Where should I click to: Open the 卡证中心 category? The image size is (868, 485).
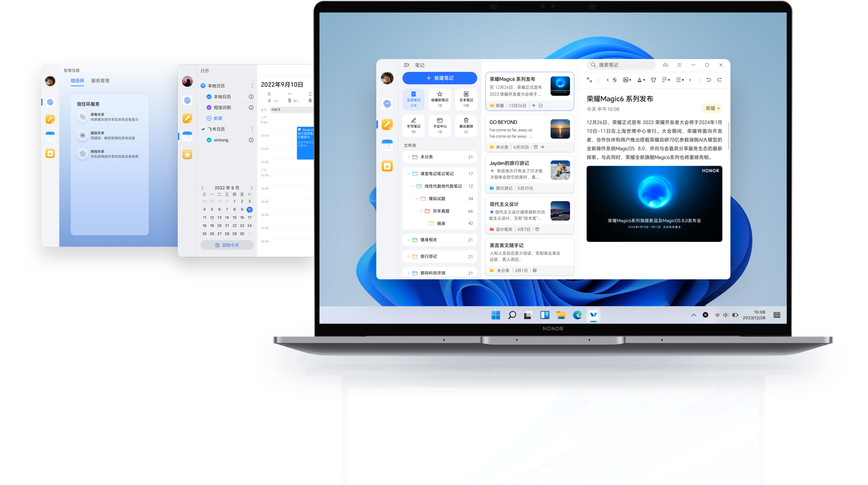tap(439, 126)
